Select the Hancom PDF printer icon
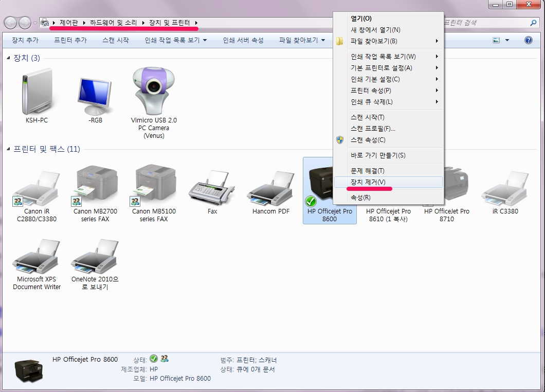 (271, 188)
